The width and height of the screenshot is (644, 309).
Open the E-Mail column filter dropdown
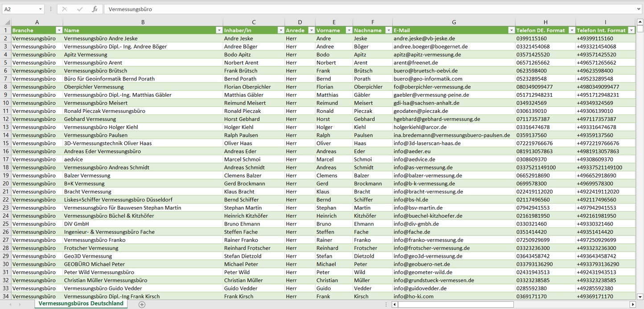[511, 30]
